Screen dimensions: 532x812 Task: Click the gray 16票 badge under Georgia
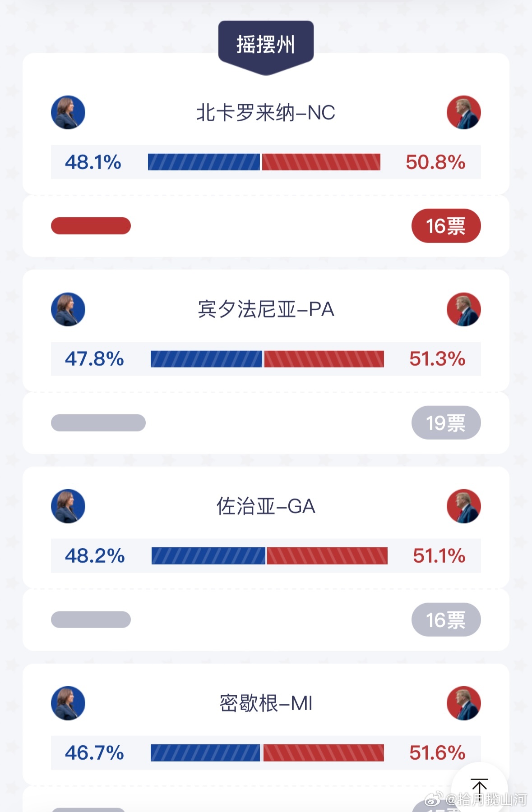click(x=445, y=619)
